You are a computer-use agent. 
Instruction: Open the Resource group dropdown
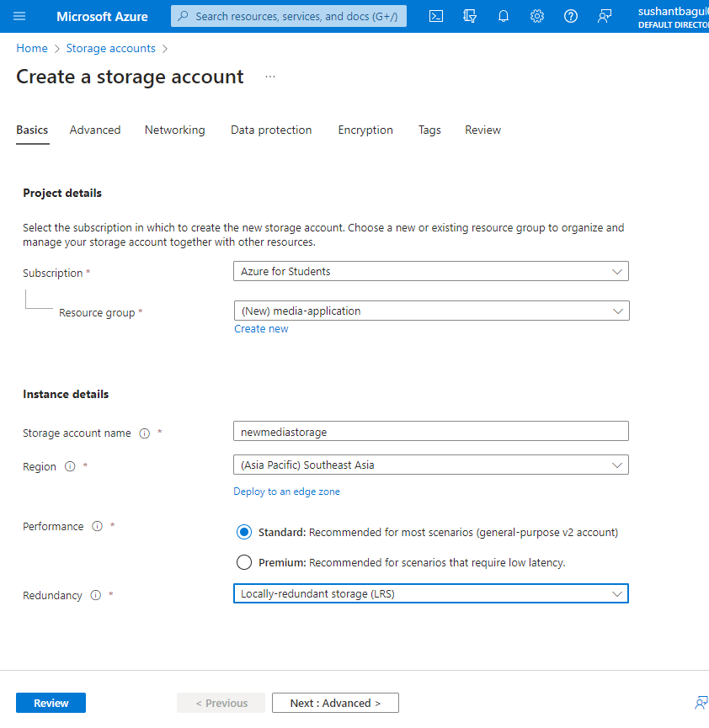430,311
